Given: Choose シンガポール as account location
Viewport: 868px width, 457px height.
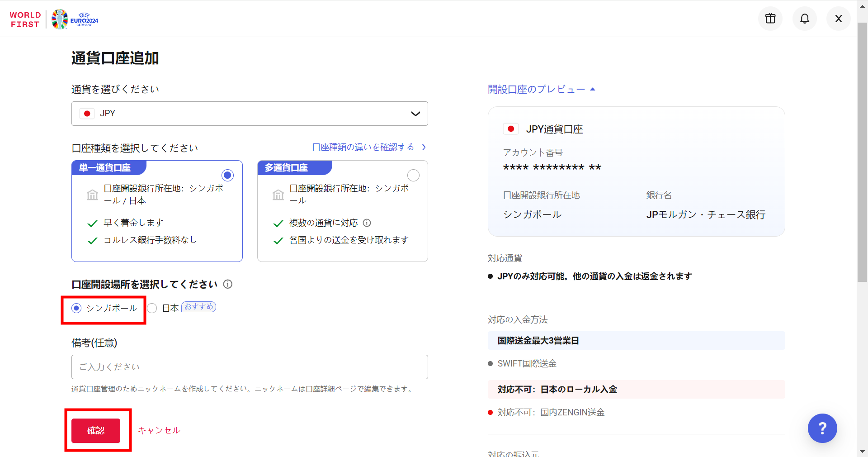Looking at the screenshot, I should point(76,308).
